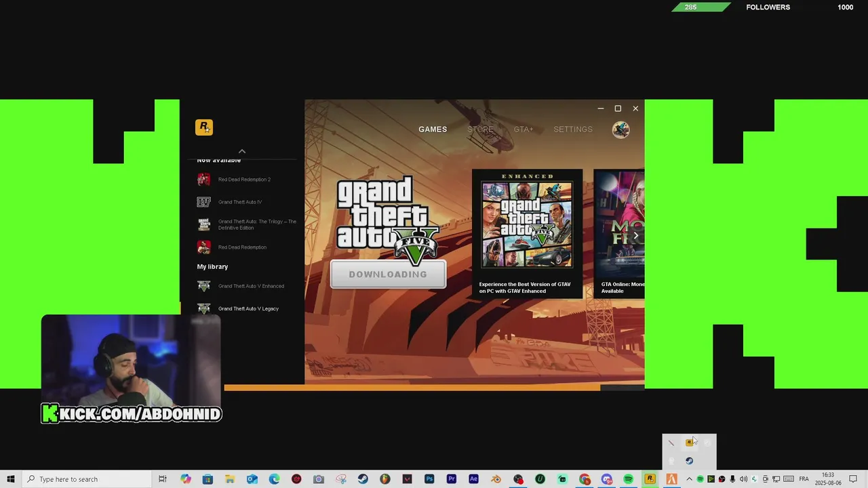Click the FRA language indicator

(x=804, y=479)
